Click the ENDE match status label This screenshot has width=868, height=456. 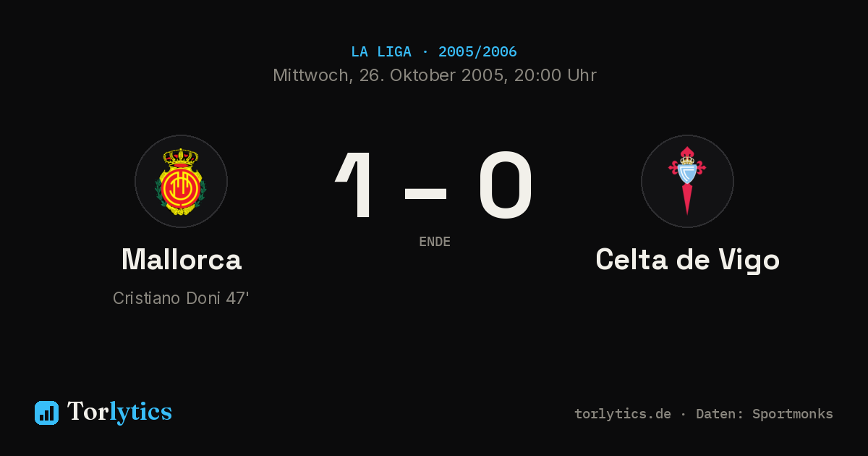(435, 242)
